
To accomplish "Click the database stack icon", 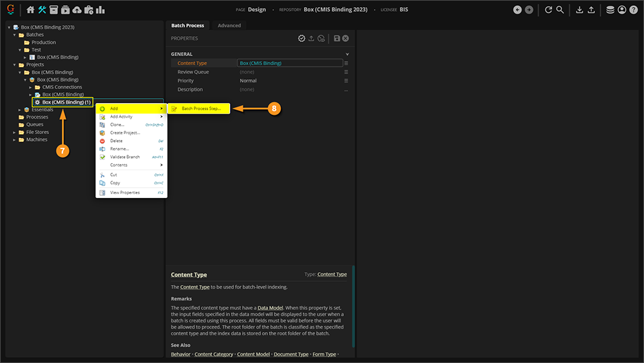I will click(x=610, y=10).
